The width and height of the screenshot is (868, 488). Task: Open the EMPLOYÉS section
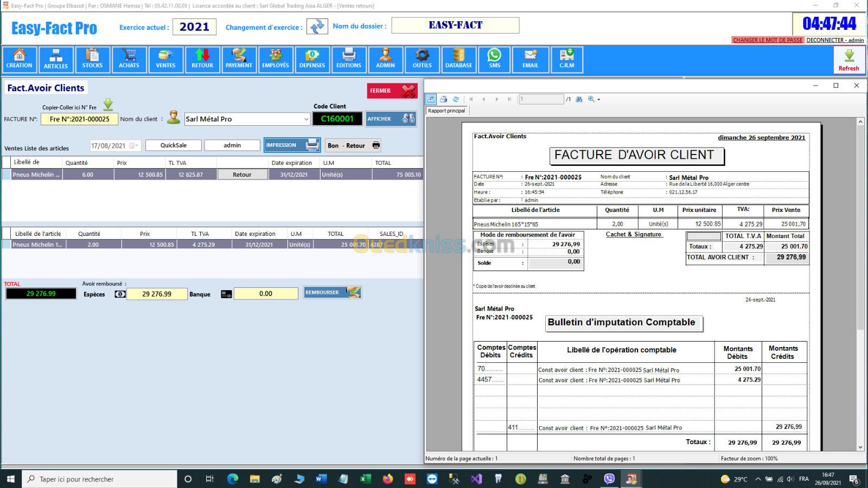[x=276, y=59]
